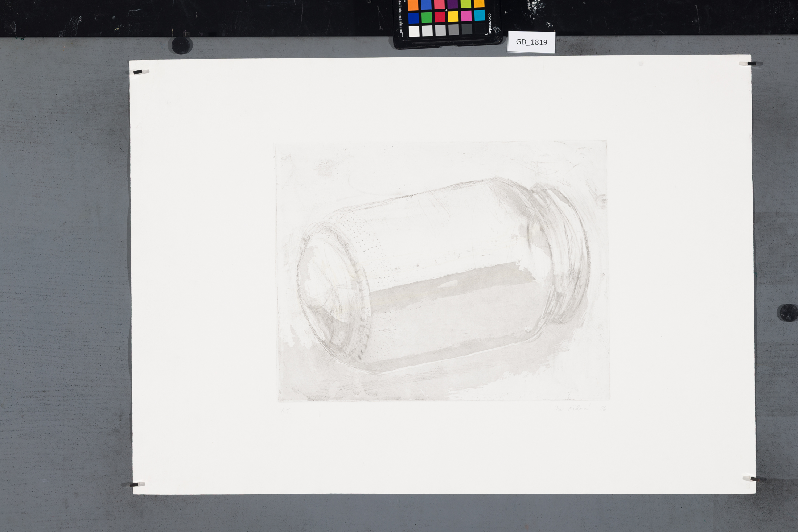Click the cyan colorchecker patch
The width and height of the screenshot is (798, 532).
click(x=480, y=15)
